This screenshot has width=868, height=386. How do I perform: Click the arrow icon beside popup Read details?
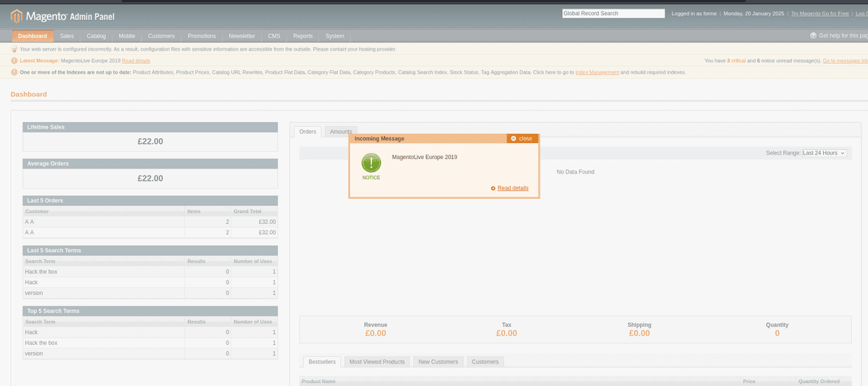pos(493,188)
